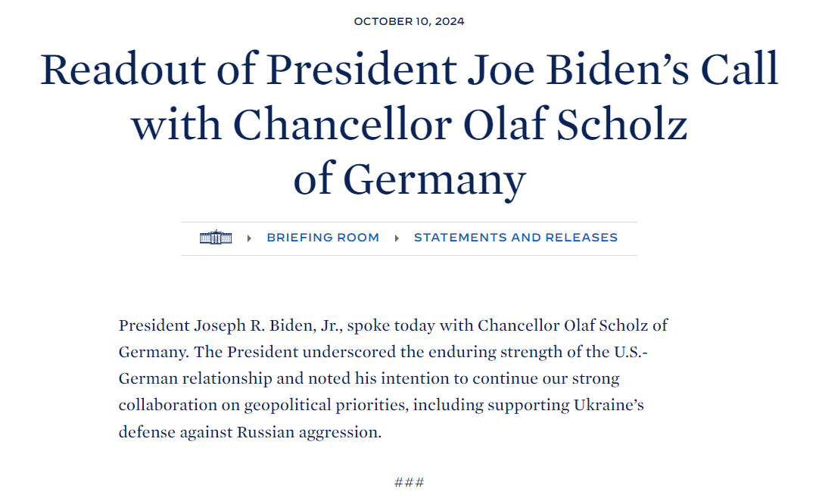
Task: Click "of Germany" in the headline
Action: (409, 180)
